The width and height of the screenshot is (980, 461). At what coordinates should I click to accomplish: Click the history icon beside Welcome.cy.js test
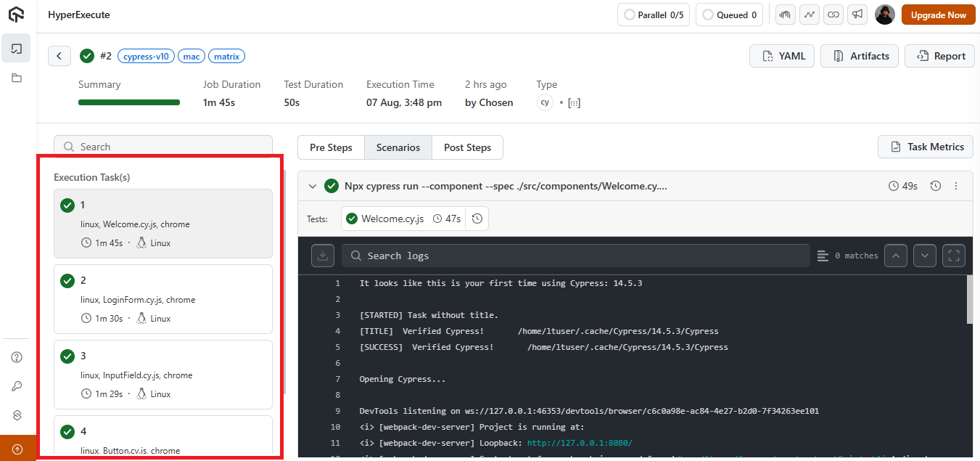tap(477, 219)
